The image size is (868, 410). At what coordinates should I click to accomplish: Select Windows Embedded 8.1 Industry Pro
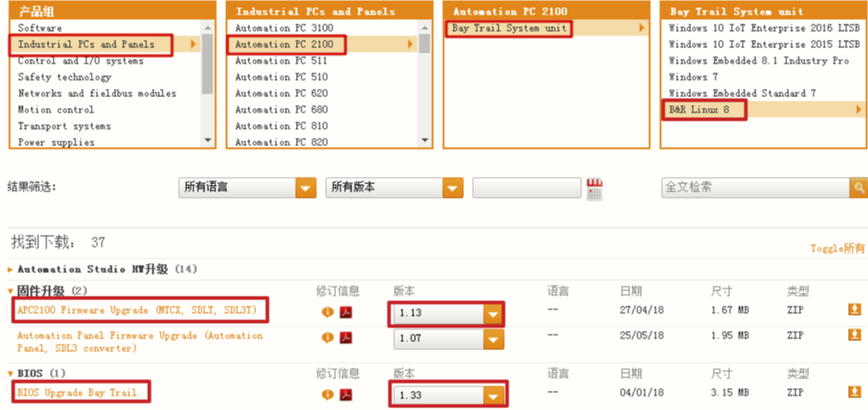click(759, 61)
